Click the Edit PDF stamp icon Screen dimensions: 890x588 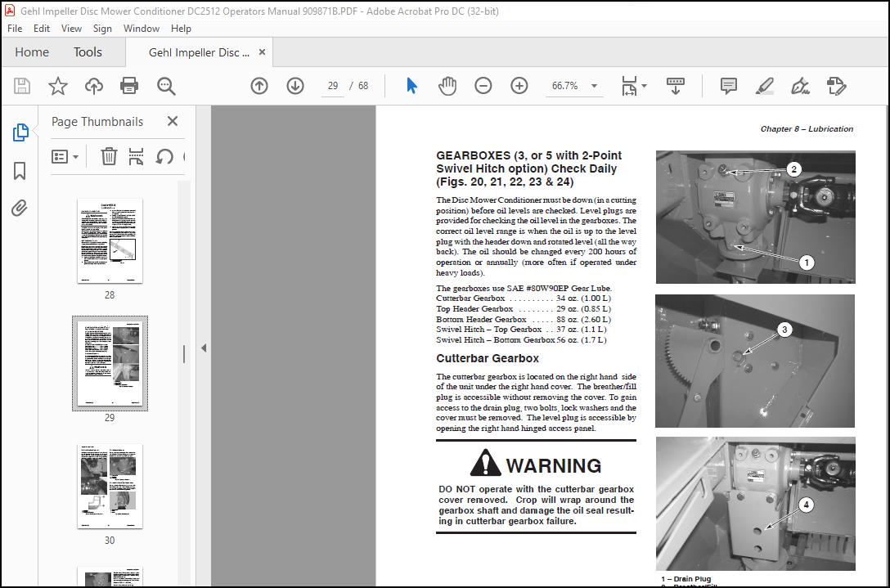pos(836,86)
